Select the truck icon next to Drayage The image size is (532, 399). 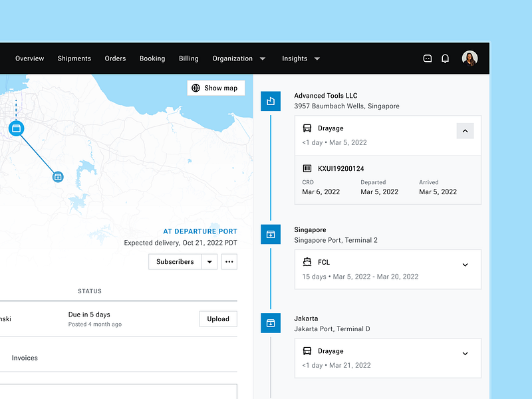coord(307,128)
